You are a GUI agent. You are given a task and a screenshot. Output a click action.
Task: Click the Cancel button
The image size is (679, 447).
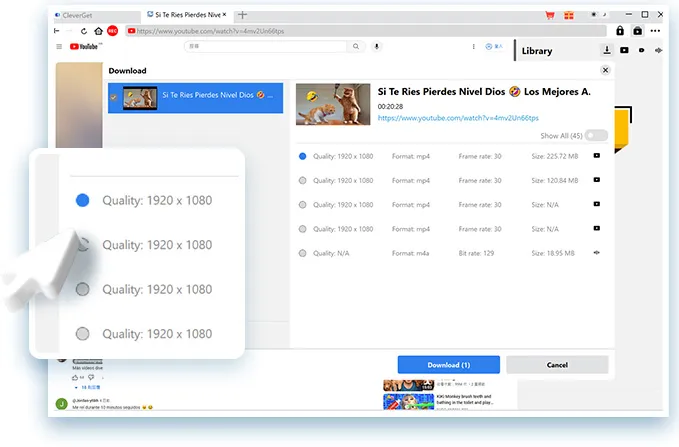click(x=557, y=365)
